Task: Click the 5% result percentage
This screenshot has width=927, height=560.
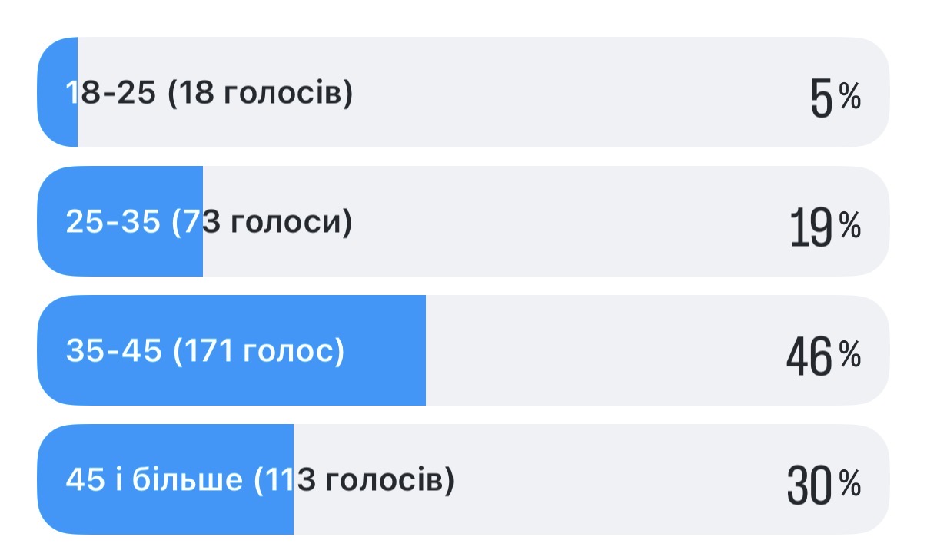Action: coord(835,98)
